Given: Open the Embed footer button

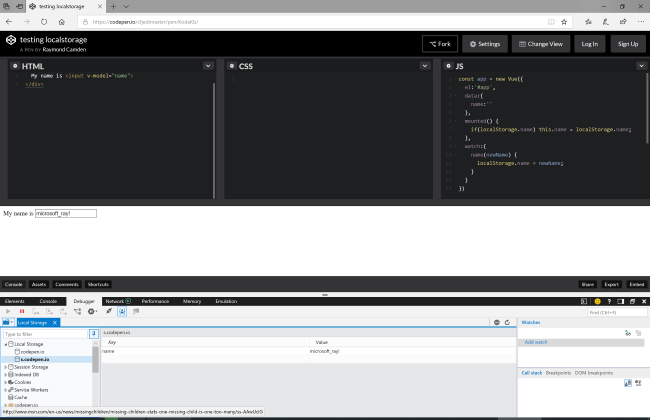Looking at the screenshot, I should coord(636,284).
